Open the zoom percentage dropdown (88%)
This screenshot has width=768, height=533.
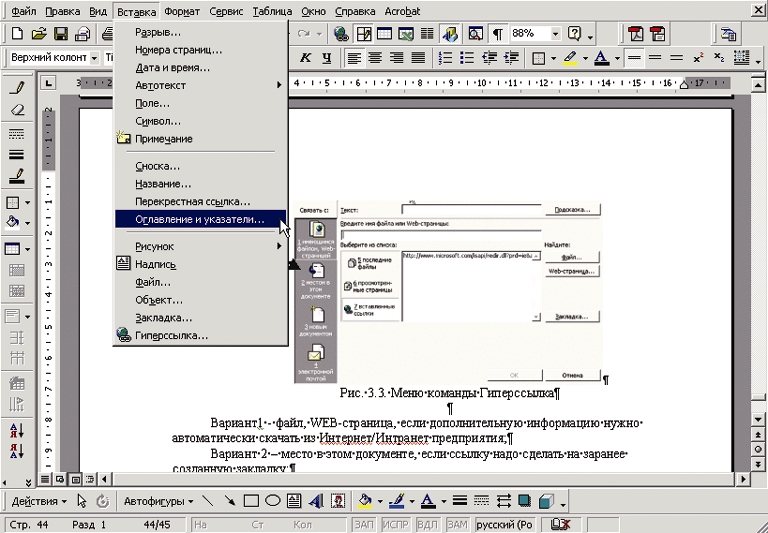point(555,34)
